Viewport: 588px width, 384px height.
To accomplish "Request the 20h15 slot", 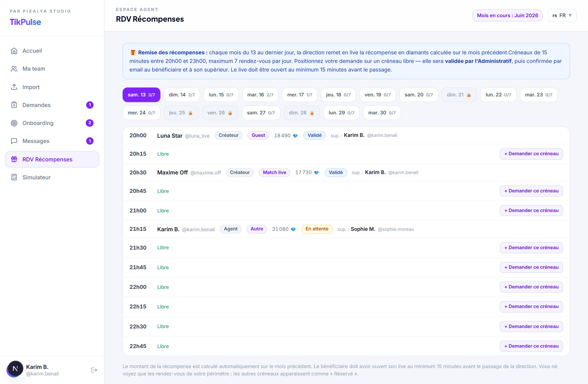I will [x=531, y=154].
